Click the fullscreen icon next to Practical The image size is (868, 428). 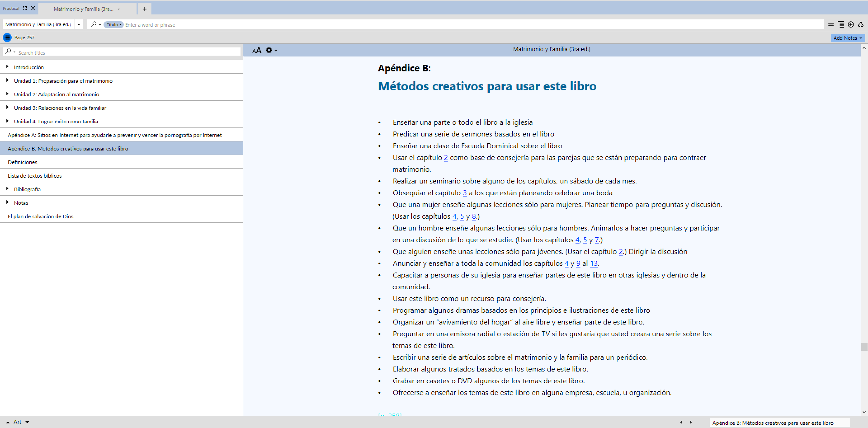point(25,8)
